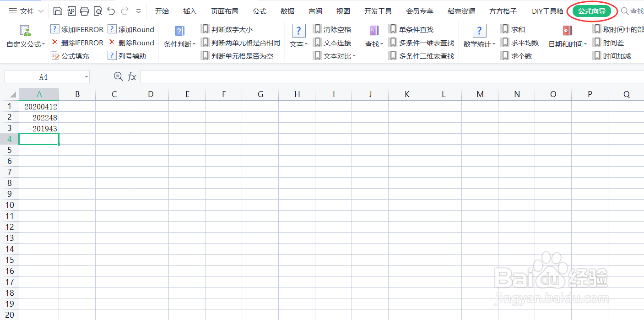Click 列号辅助 tool
The width and height of the screenshot is (644, 320).
tap(127, 56)
